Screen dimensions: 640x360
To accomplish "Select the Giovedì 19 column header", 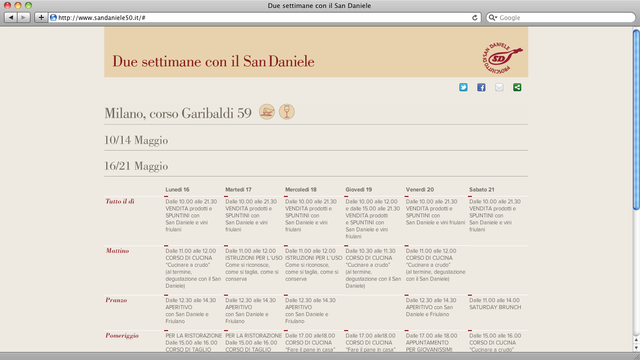I will pyautogui.click(x=358, y=189).
